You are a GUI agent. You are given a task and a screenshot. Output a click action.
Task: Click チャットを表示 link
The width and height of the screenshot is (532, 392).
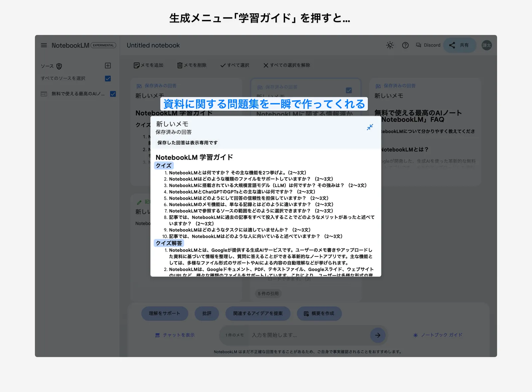(x=175, y=335)
